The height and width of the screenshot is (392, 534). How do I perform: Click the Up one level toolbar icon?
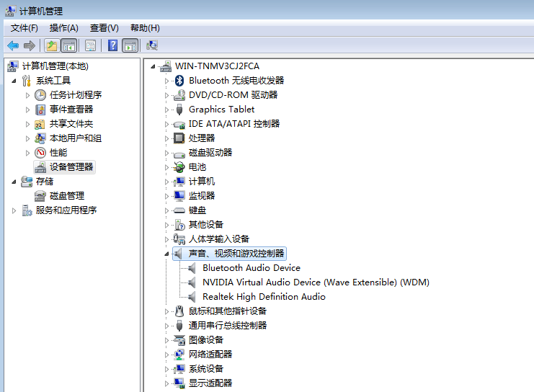pos(52,45)
